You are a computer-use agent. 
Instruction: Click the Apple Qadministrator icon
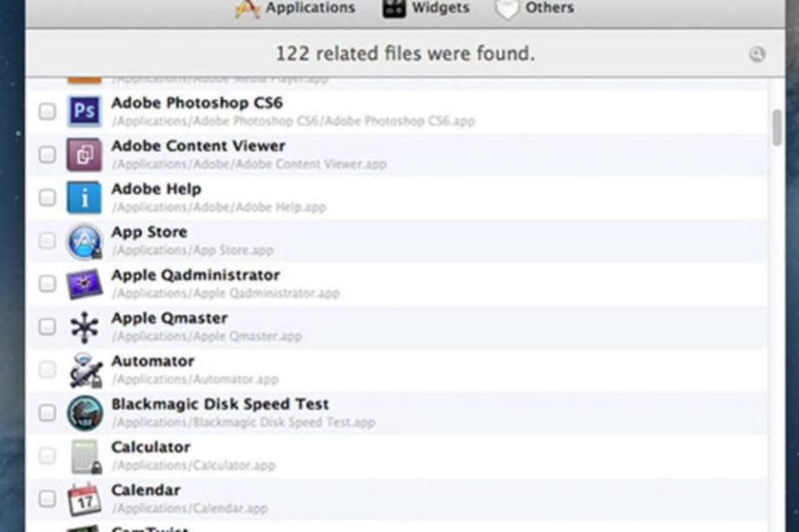tap(84, 284)
